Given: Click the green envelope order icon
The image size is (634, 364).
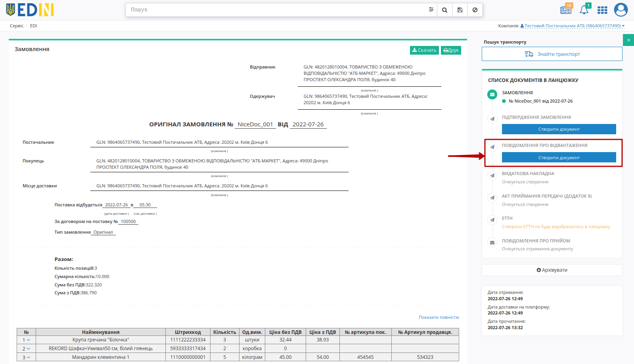Looking at the screenshot, I should [x=492, y=95].
